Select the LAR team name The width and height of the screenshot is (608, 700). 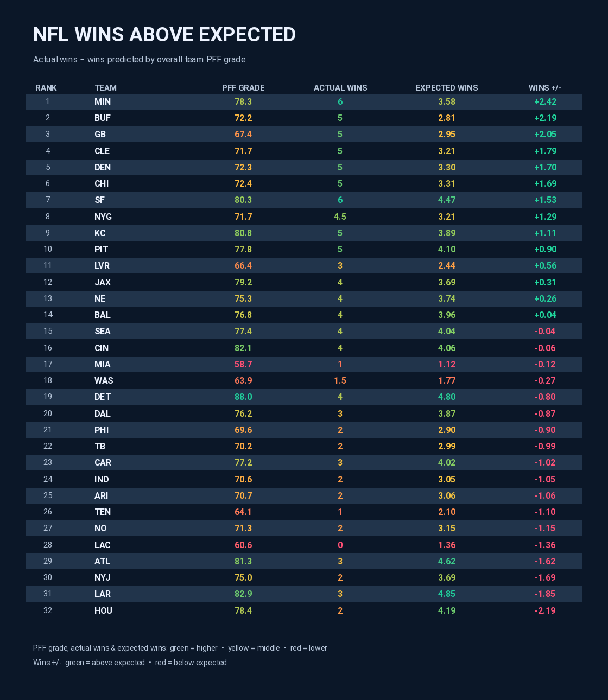coord(103,594)
